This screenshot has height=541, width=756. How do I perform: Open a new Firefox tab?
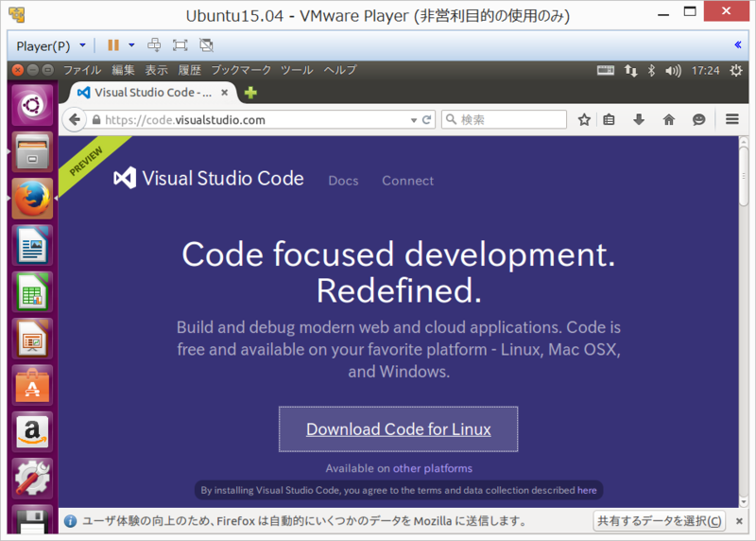pyautogui.click(x=250, y=93)
